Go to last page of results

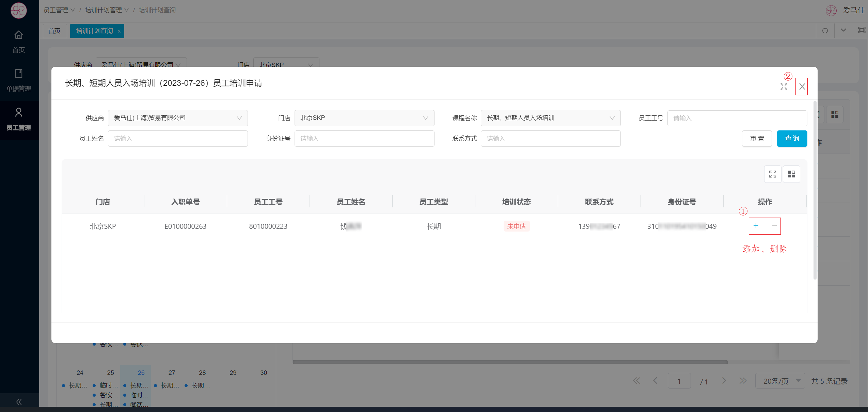[x=743, y=381]
